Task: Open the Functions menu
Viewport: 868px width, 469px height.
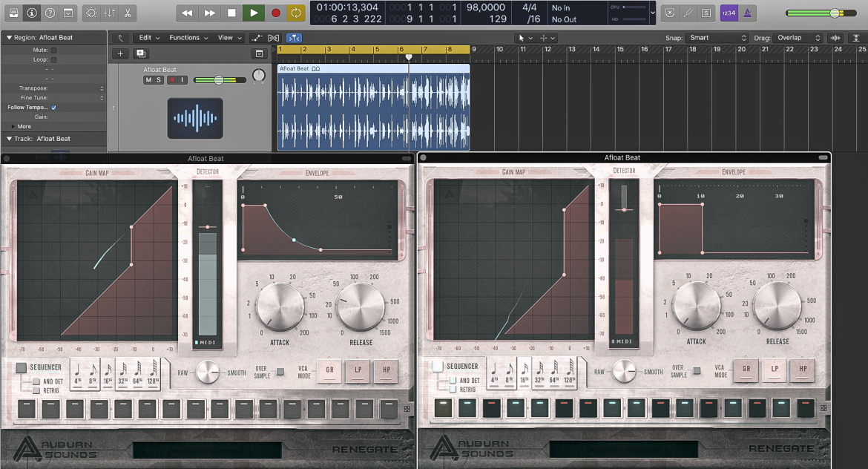Action: (x=188, y=38)
